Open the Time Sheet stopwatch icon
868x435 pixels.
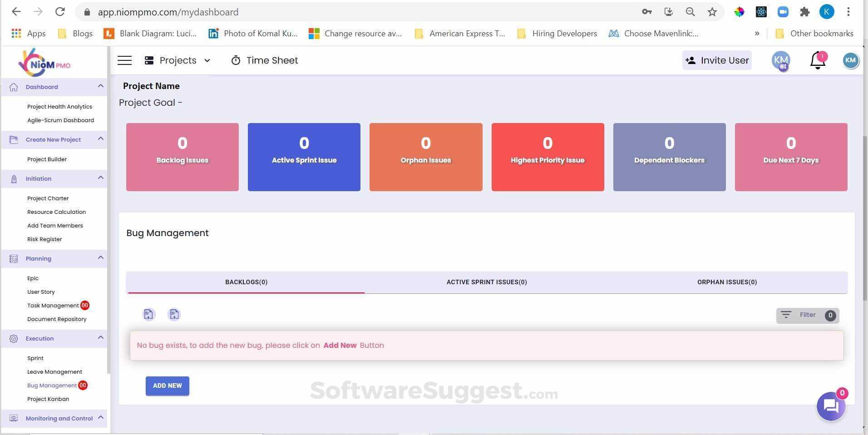pyautogui.click(x=236, y=60)
